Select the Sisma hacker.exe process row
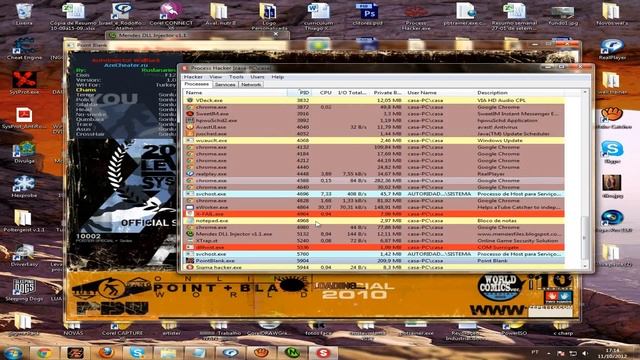The width and height of the screenshot is (640, 360). tap(374, 267)
